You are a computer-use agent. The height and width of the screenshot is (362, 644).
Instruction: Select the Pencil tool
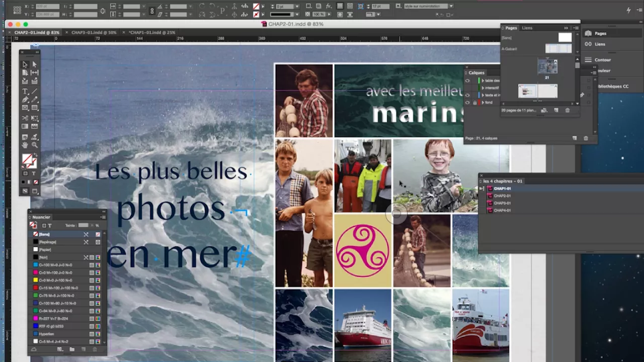click(35, 100)
